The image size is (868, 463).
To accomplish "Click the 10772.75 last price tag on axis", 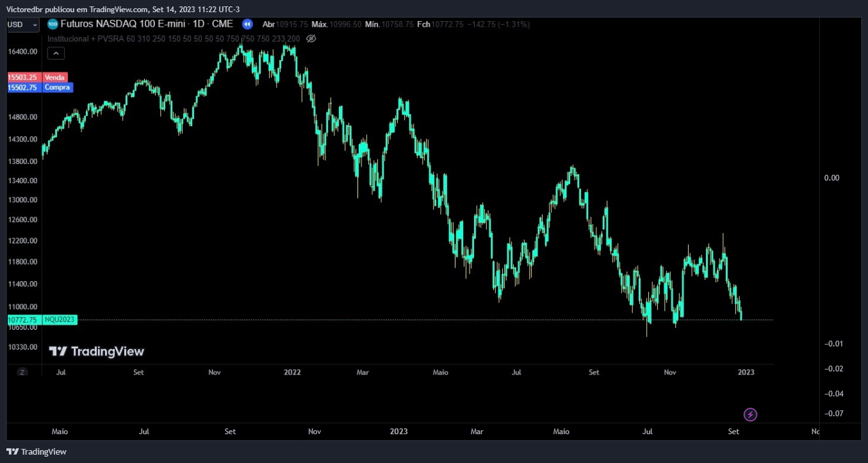I will (24, 319).
